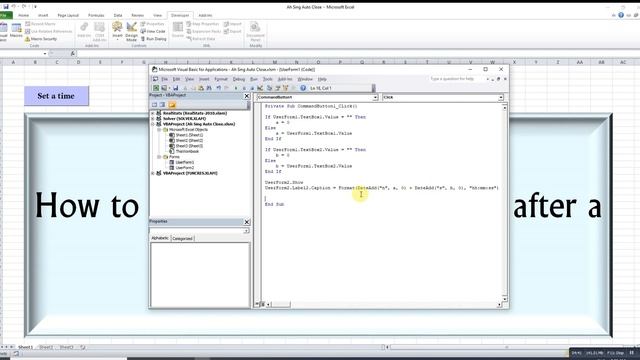Click the fx insert function button

click(x=73, y=53)
